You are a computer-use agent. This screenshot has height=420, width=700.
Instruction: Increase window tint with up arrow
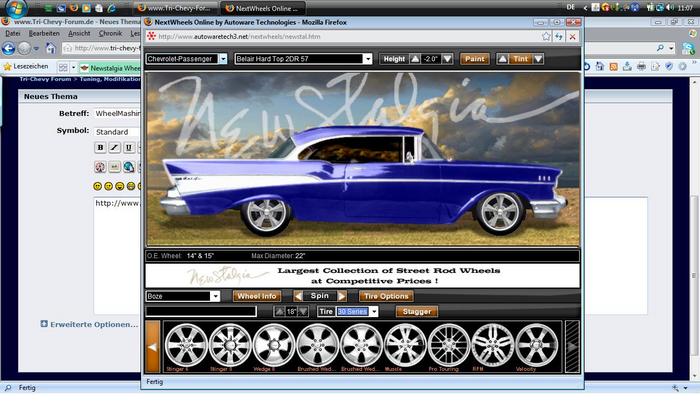[502, 59]
